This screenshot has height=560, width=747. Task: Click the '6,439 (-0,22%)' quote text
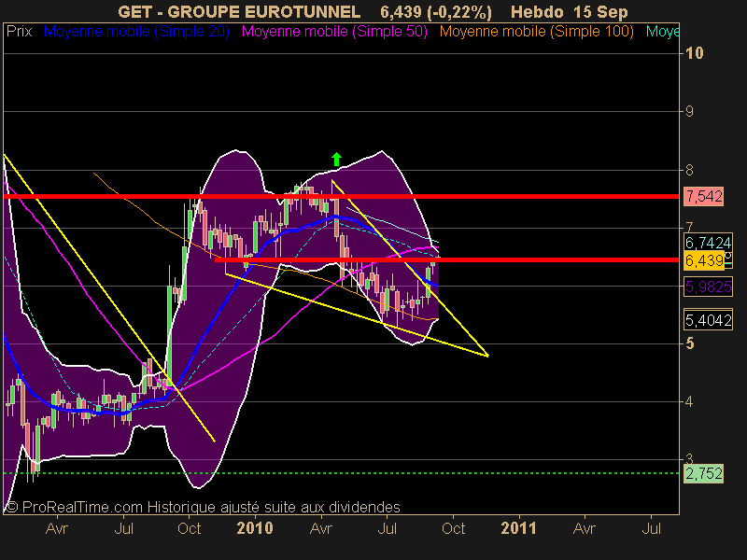click(x=436, y=11)
